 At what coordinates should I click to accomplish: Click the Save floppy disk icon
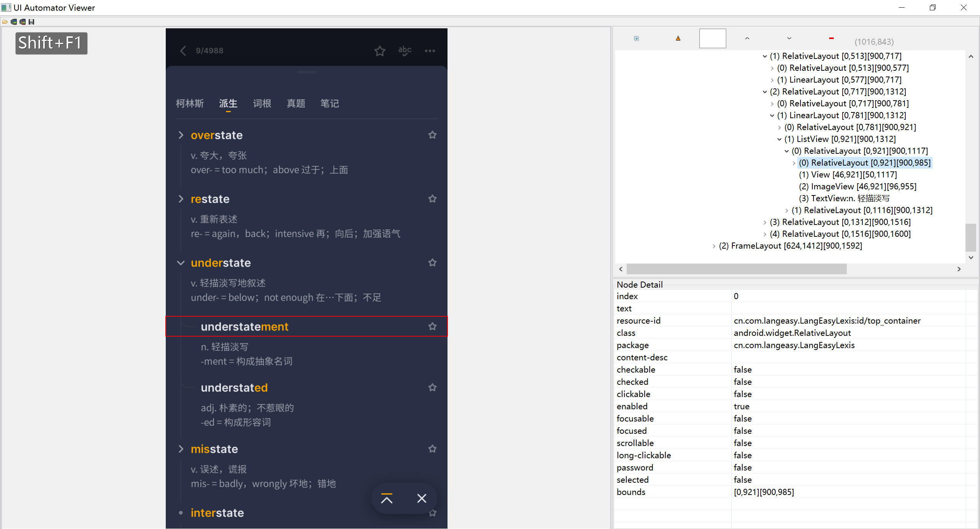point(31,22)
